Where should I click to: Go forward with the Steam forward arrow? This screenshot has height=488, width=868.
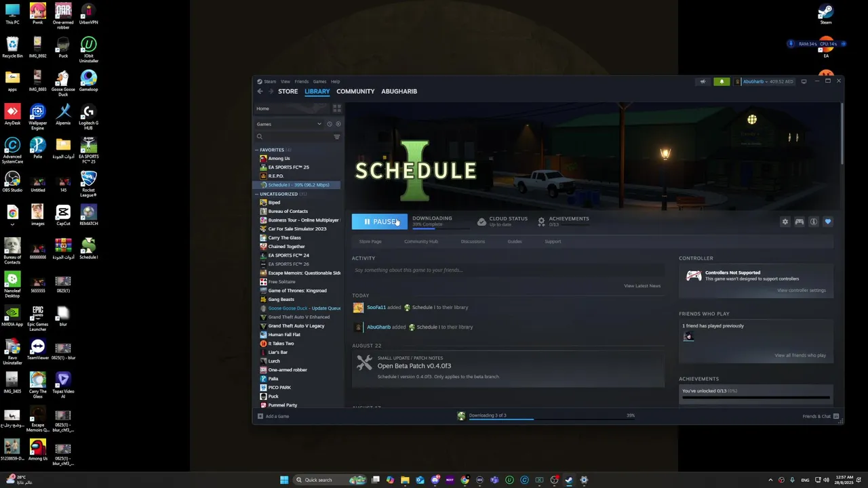coord(271,91)
